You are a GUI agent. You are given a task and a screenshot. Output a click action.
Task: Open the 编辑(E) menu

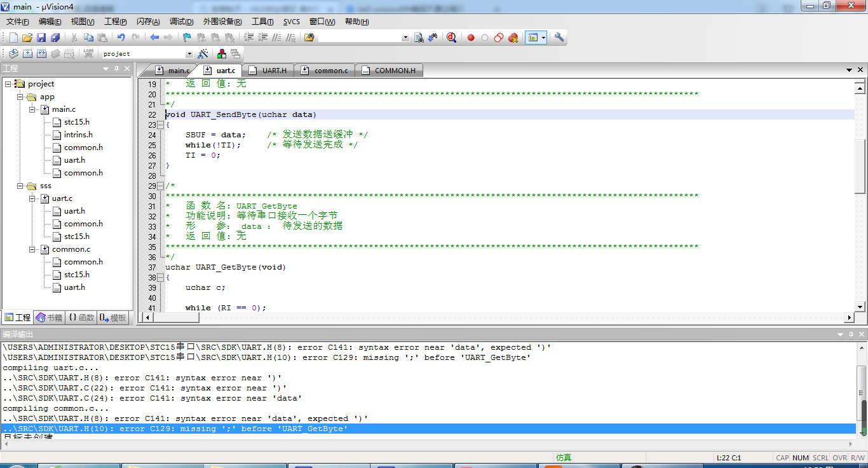50,22
